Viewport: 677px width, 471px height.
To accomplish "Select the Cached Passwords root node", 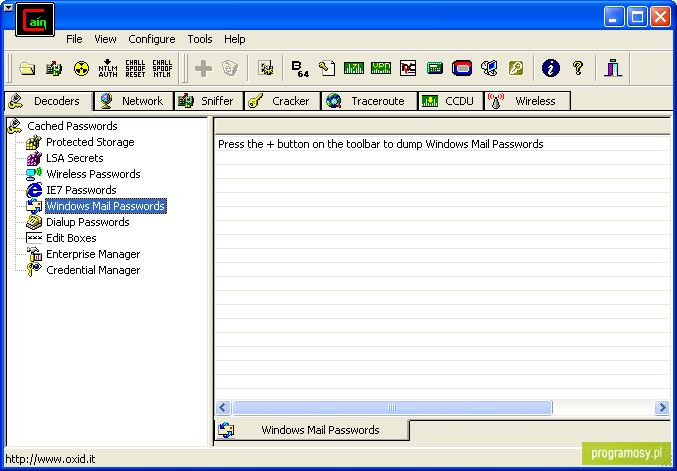I will [x=72, y=126].
